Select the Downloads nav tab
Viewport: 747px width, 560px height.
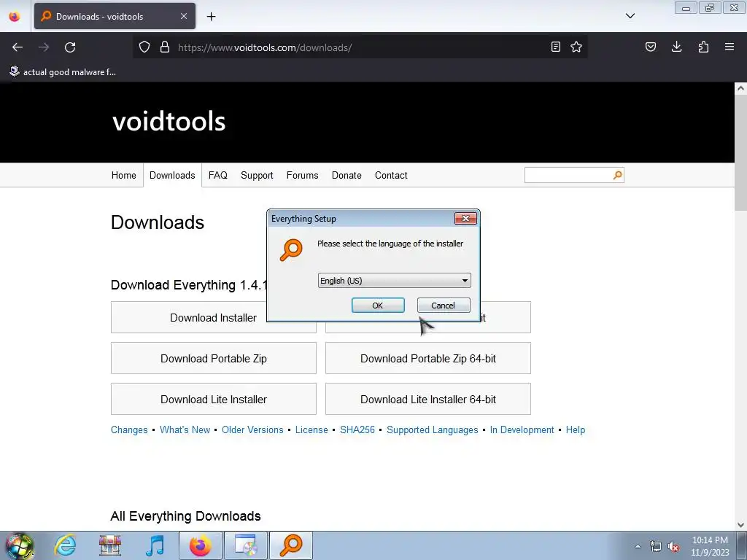coord(172,175)
